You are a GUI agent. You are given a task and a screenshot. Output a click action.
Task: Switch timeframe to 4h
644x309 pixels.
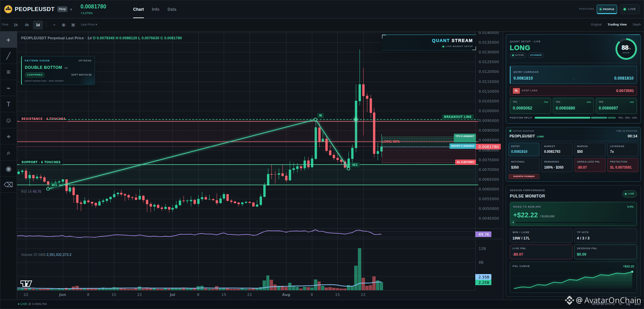coord(27,25)
